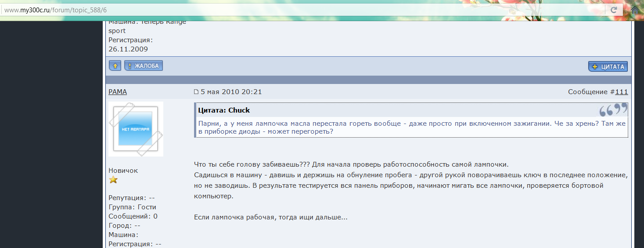Viewport: 644px width, 248px height.
Task: Click the 'Сообщений: 0' line
Action: pos(133,216)
